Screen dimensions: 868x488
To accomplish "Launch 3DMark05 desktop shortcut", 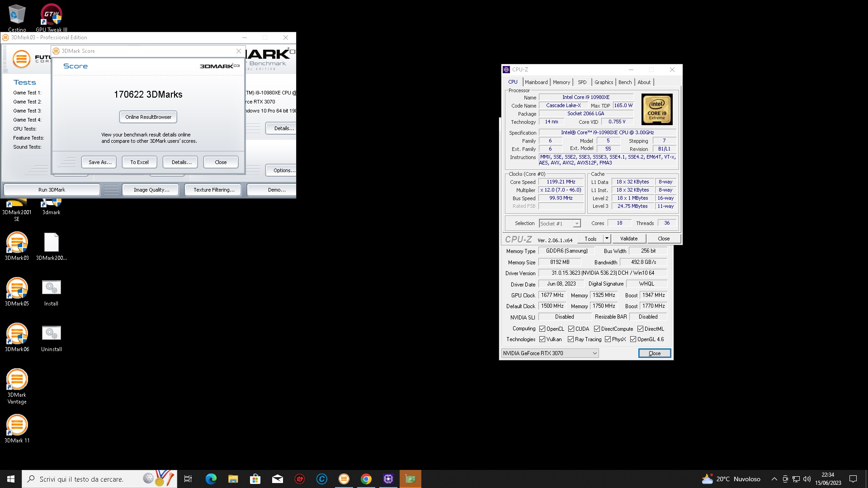I will click(x=17, y=292).
